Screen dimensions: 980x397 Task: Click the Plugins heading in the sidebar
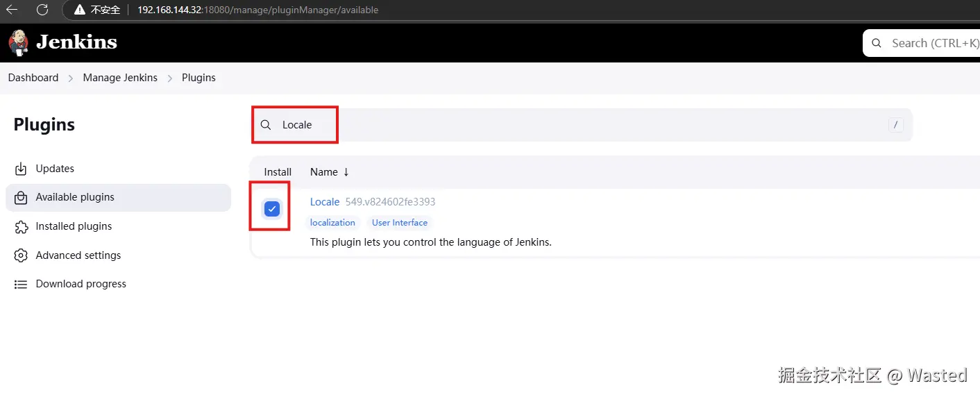click(x=44, y=125)
